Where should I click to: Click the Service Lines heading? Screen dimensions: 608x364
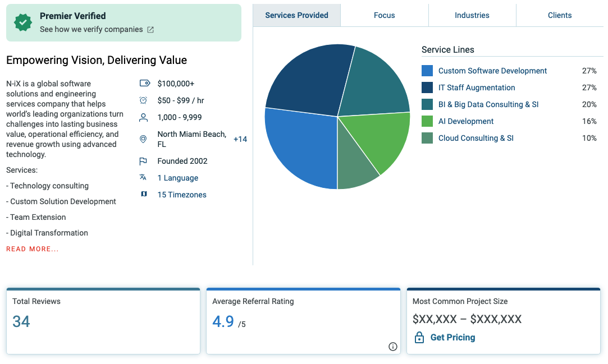tap(448, 50)
